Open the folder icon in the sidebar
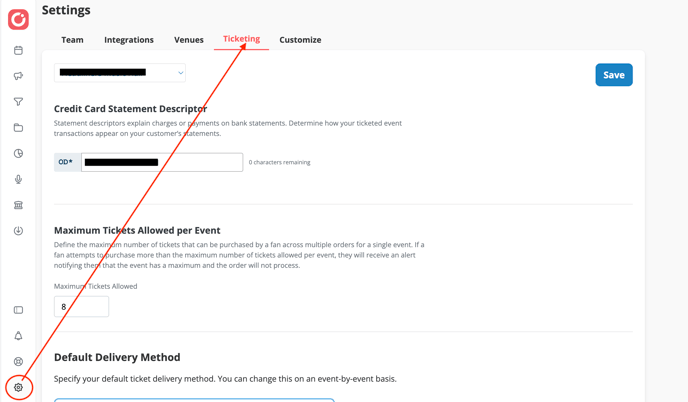 18,128
